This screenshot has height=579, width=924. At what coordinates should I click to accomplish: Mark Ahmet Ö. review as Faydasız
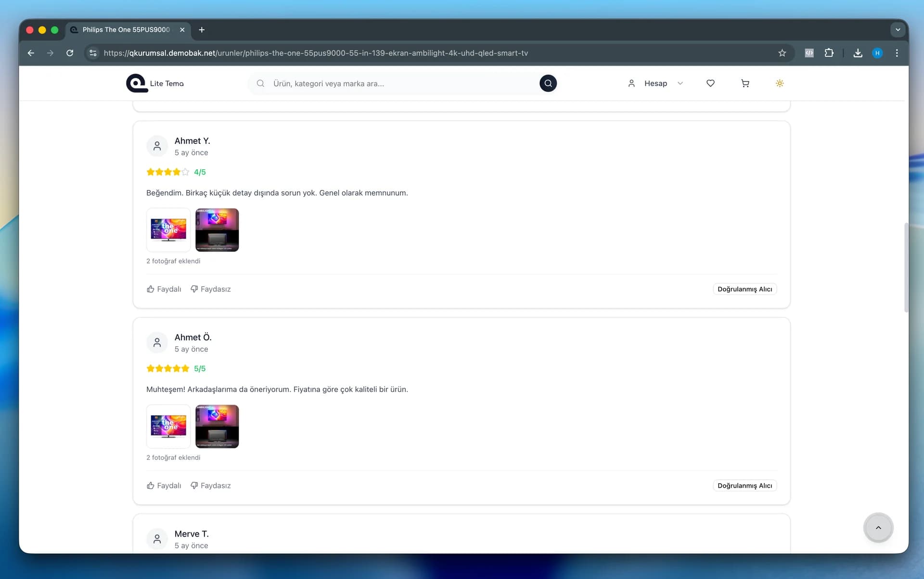pos(211,486)
